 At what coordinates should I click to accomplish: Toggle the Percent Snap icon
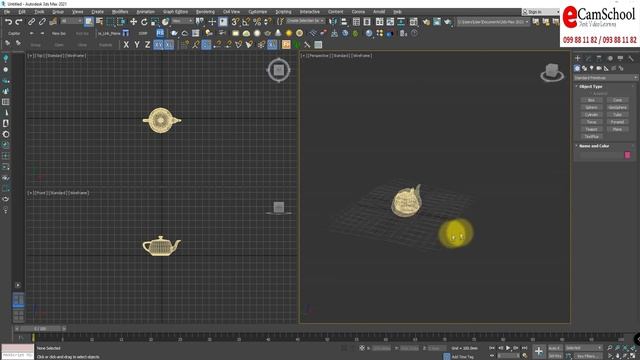(257, 22)
